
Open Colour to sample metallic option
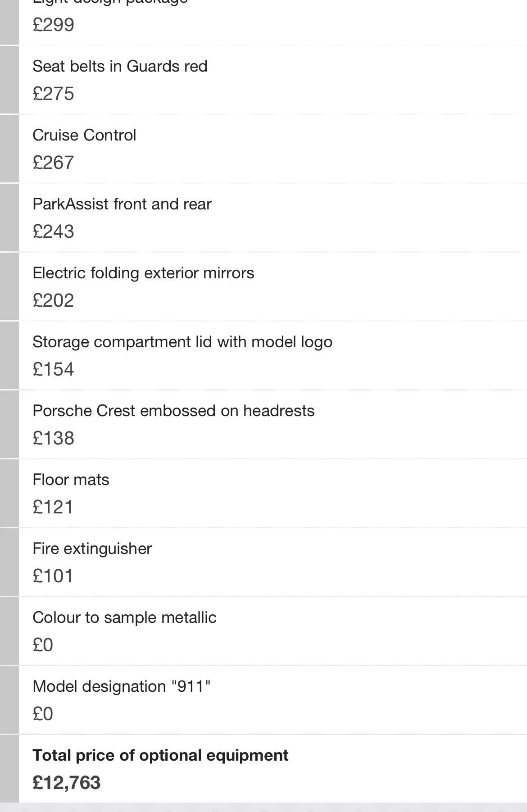point(273,631)
